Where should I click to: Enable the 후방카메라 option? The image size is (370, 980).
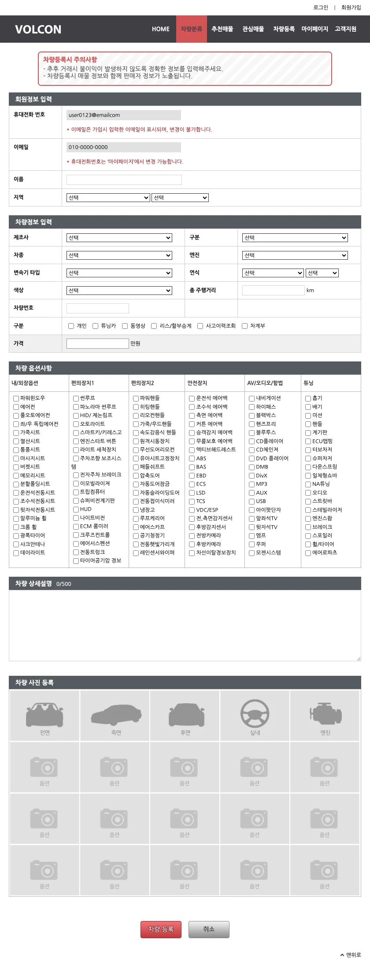tap(192, 545)
